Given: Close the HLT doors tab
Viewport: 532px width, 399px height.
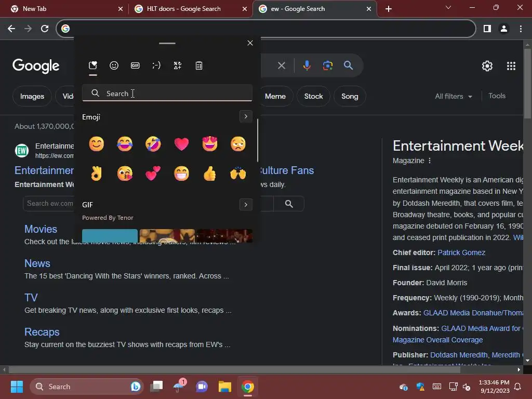Looking at the screenshot, I should click(x=245, y=9).
